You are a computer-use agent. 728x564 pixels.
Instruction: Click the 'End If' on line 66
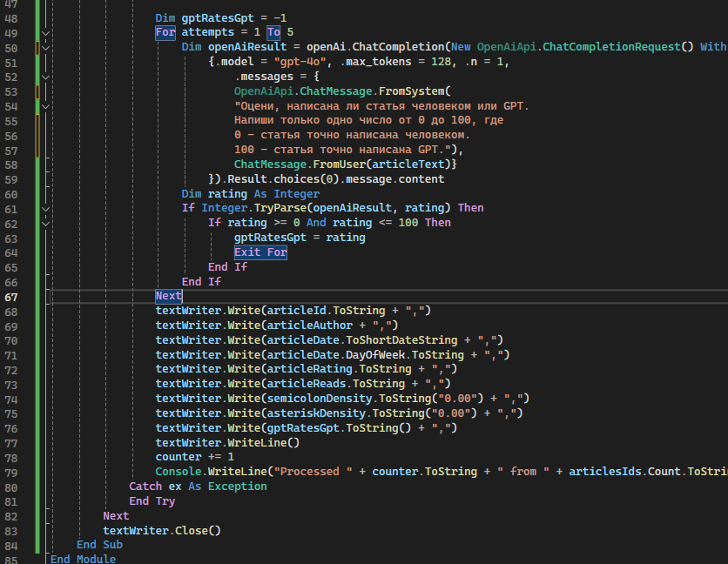point(201,282)
